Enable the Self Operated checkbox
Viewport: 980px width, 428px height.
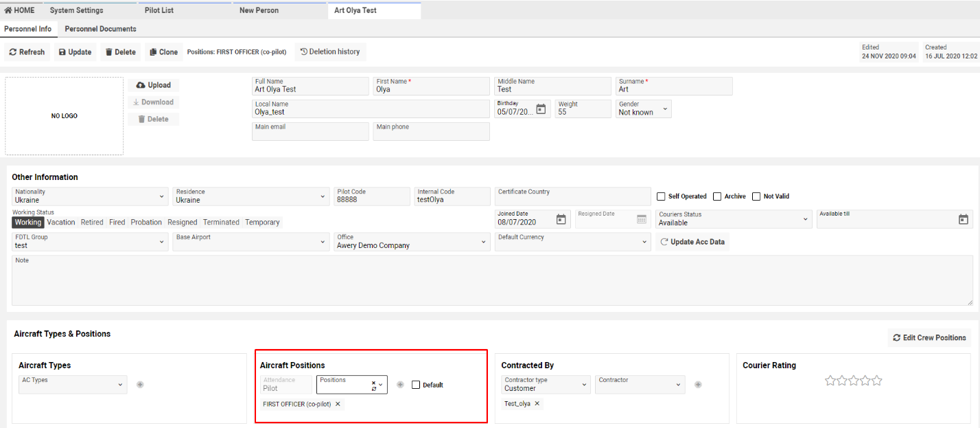pos(662,196)
